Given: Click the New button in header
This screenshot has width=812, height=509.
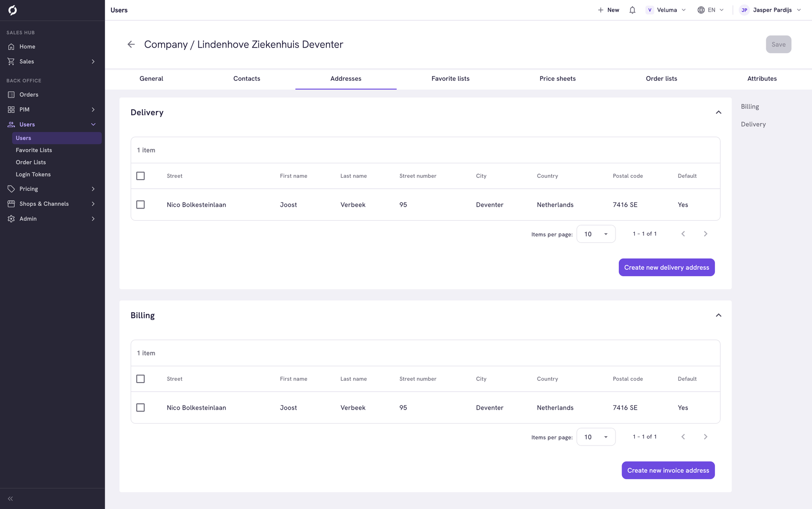Looking at the screenshot, I should click(609, 10).
